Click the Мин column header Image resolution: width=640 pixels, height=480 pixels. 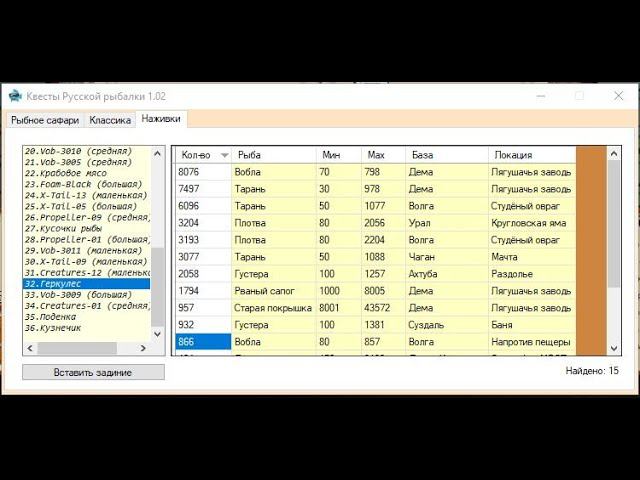click(x=338, y=155)
